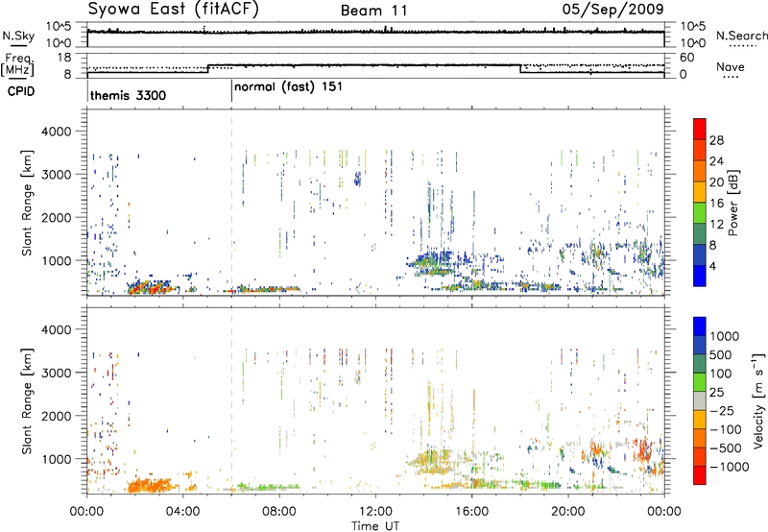Pick the yellow 16–20 dB Power colorbar segment
Image resolution: width=768 pixels, height=532 pixels.
pyautogui.click(x=700, y=192)
